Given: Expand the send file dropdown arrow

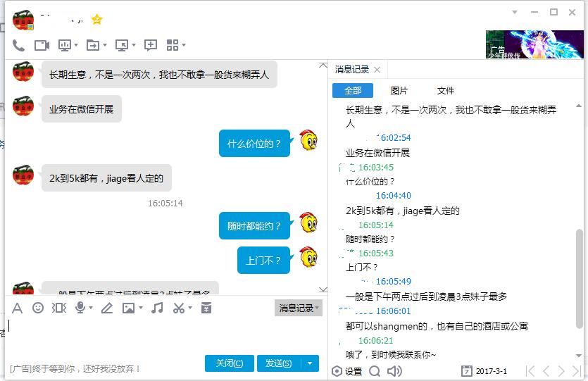Looking at the screenshot, I should click(105, 45).
